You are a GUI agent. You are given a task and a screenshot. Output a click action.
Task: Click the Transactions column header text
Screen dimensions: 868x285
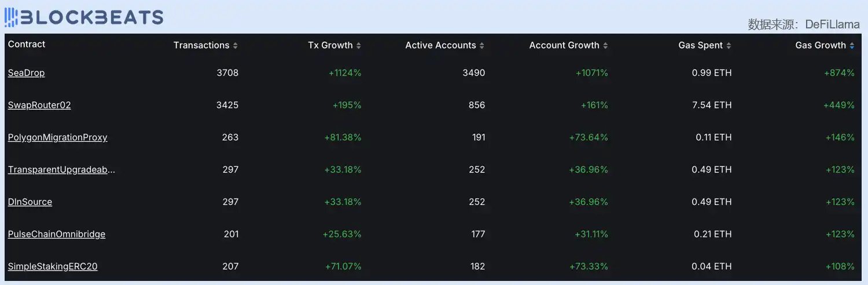[x=201, y=45]
